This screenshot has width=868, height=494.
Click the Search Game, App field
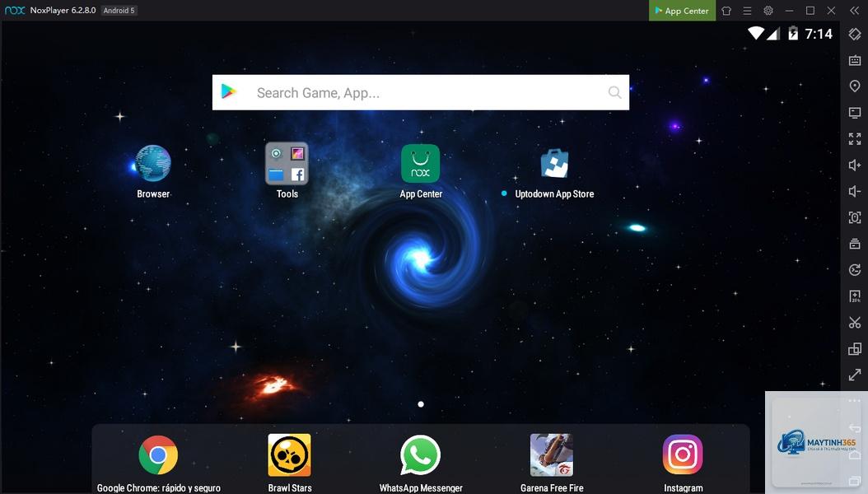pos(421,92)
